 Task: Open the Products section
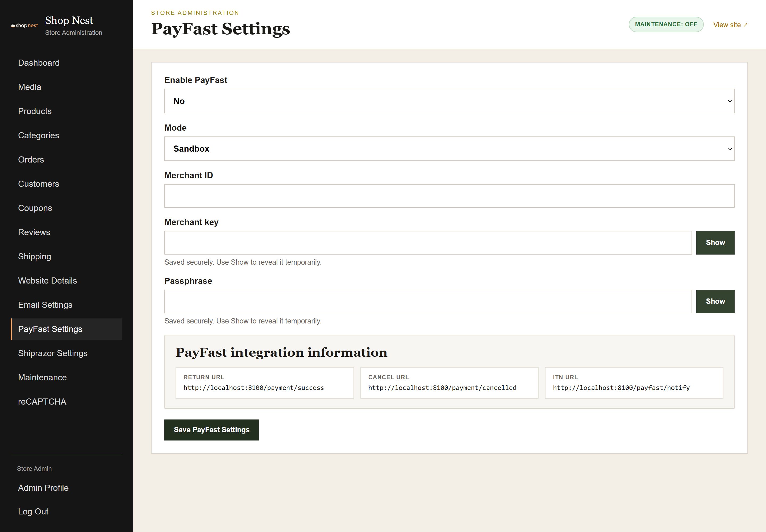pos(66,111)
